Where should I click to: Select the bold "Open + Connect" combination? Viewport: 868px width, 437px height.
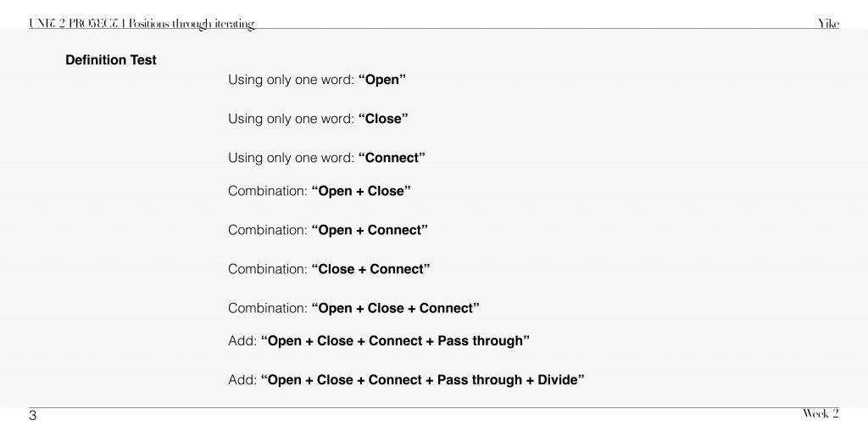click(370, 230)
